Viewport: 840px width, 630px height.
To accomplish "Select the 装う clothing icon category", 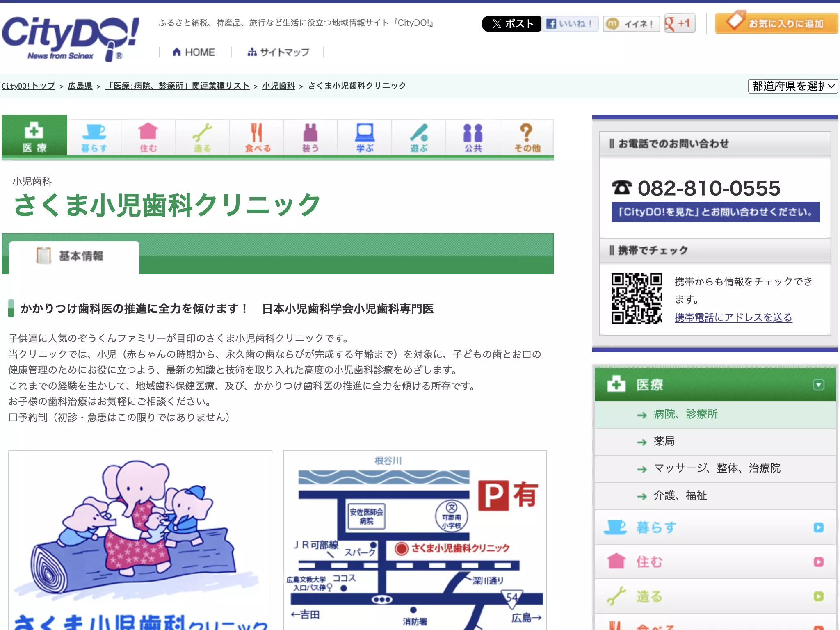I will tap(310, 137).
